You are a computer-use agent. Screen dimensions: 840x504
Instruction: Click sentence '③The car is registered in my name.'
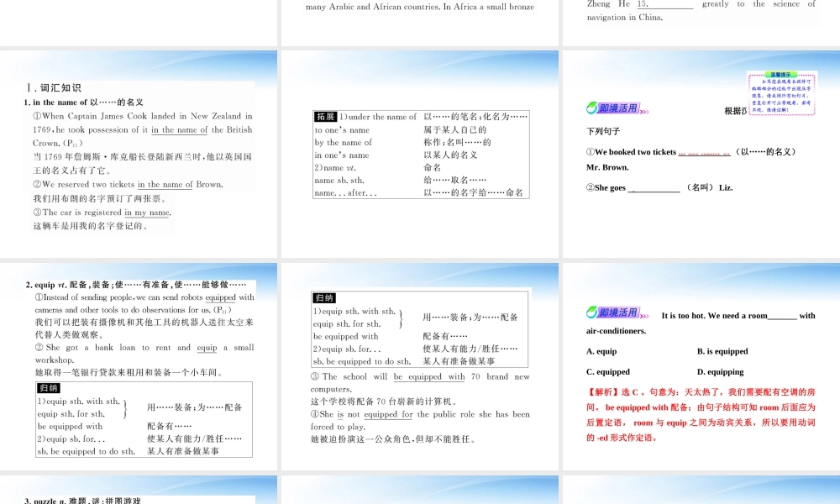102,212
